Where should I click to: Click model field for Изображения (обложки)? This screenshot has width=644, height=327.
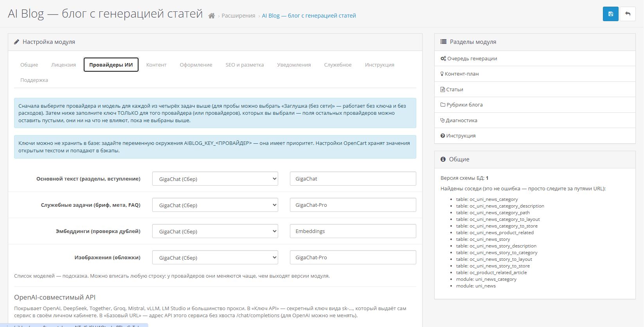click(x=353, y=257)
